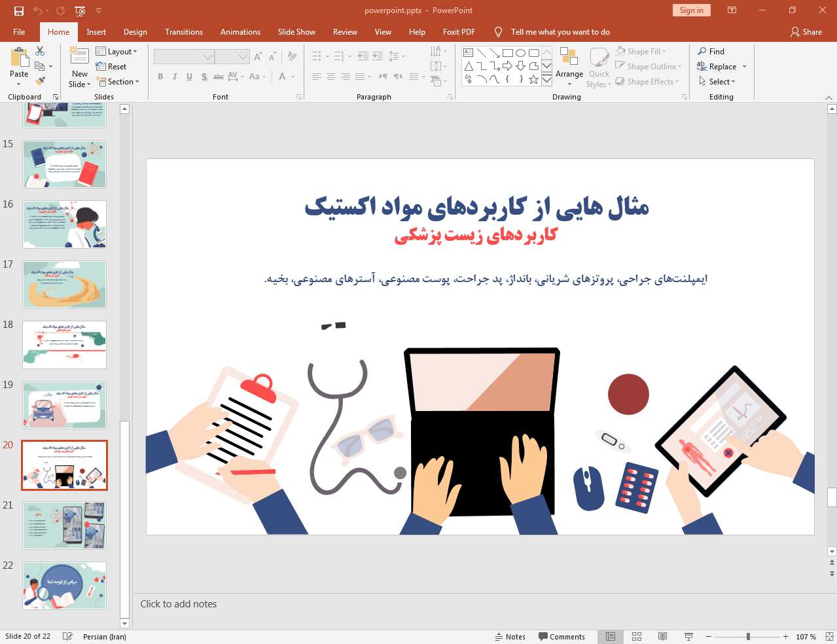The width and height of the screenshot is (837, 644).
Task: Pick the star shape in the shapes gallery
Action: [x=534, y=79]
